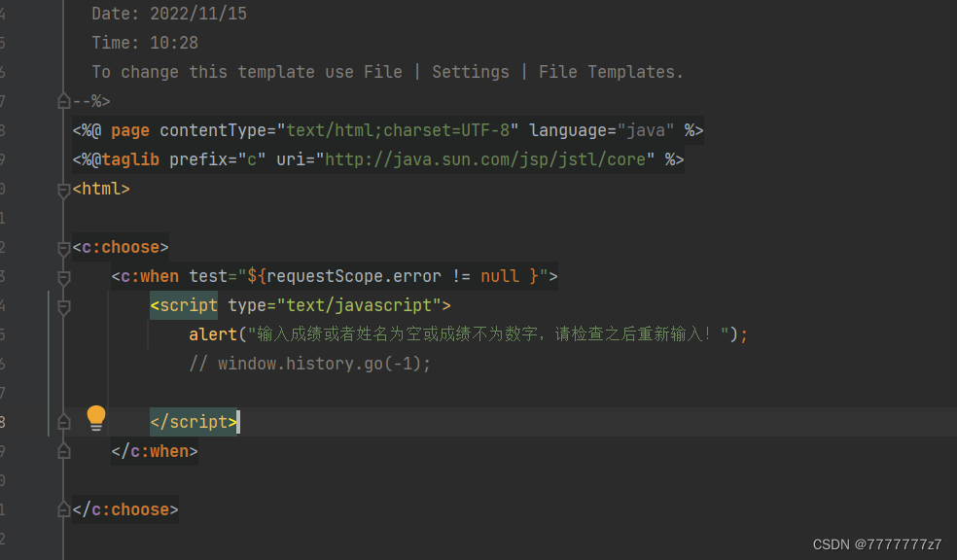The image size is (957, 560).
Task: Click the highlighted <script opening tag
Action: click(x=184, y=305)
